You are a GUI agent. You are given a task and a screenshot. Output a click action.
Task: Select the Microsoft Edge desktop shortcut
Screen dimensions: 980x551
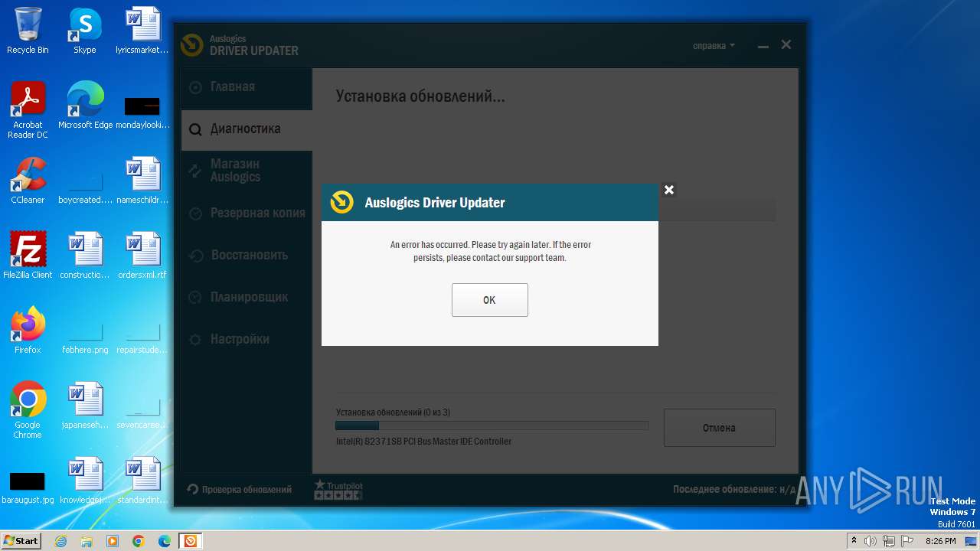coord(85,106)
